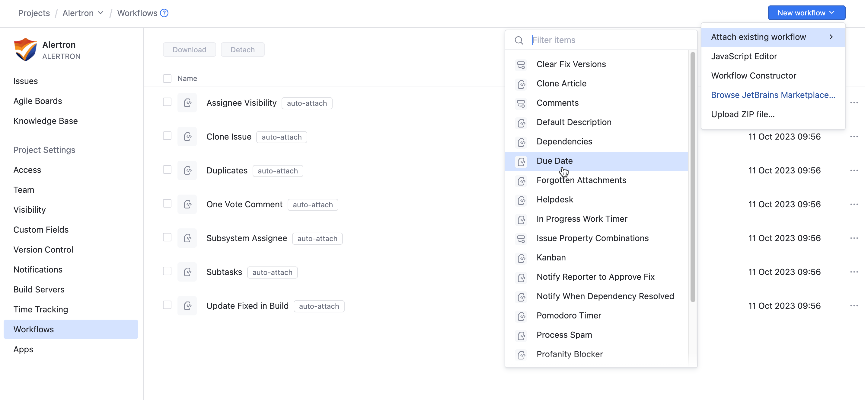Select JavaScript Editor from the menu
This screenshot has width=868, height=400.
click(x=744, y=56)
